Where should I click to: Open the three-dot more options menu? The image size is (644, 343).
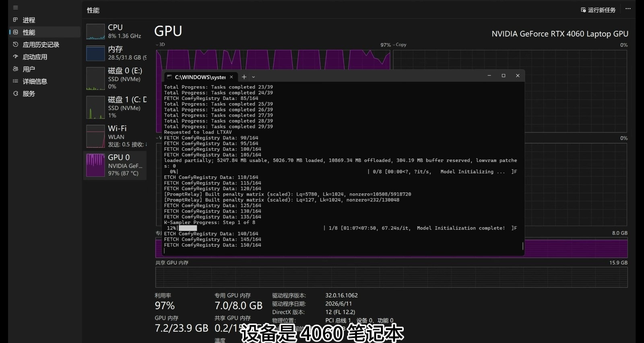click(x=628, y=8)
